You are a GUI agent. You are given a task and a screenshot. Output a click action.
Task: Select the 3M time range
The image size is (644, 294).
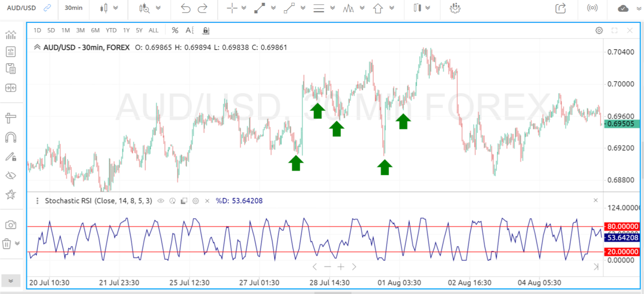[x=80, y=31]
